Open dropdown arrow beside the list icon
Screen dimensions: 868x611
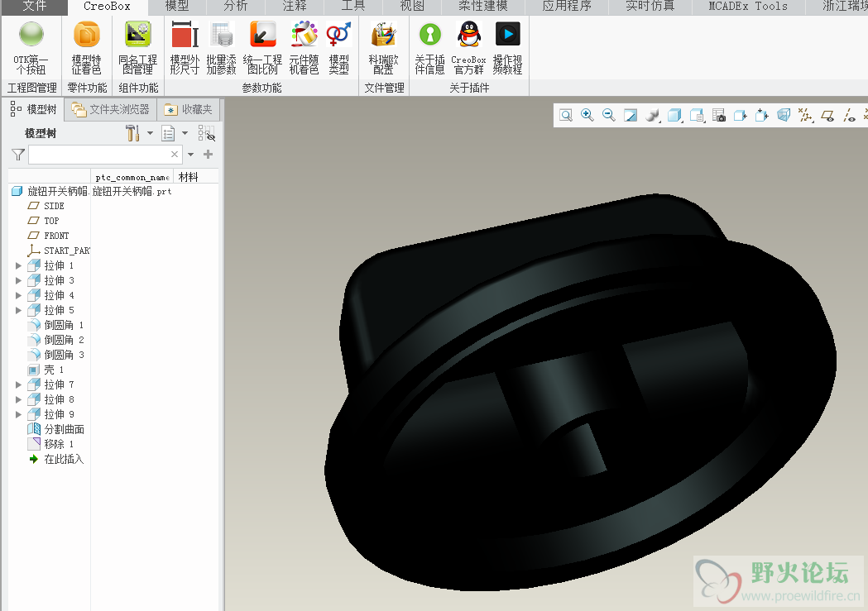(x=185, y=133)
